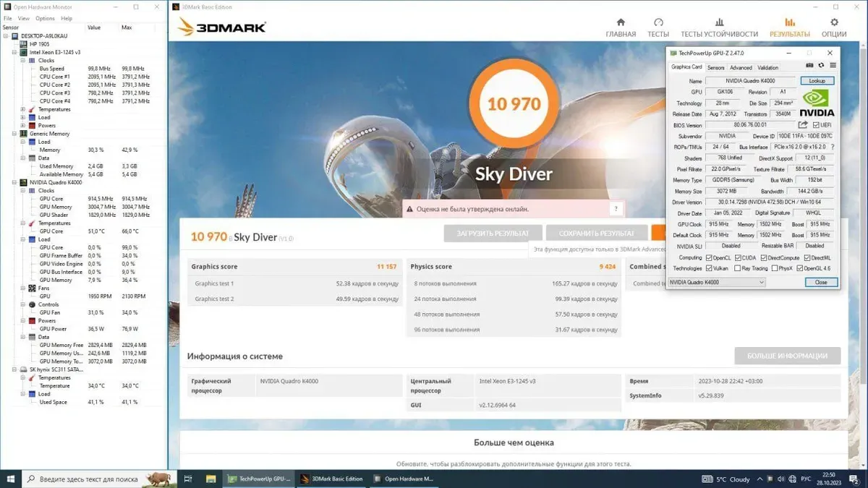Open ТЕСТЫ УСТОЙЧИВОСТИ stress tests icon

click(x=719, y=22)
